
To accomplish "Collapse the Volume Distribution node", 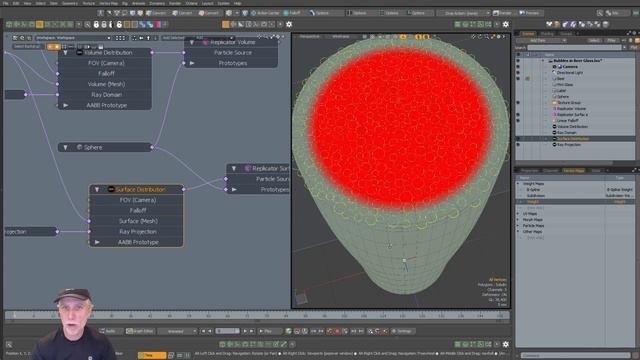I will coord(65,53).
